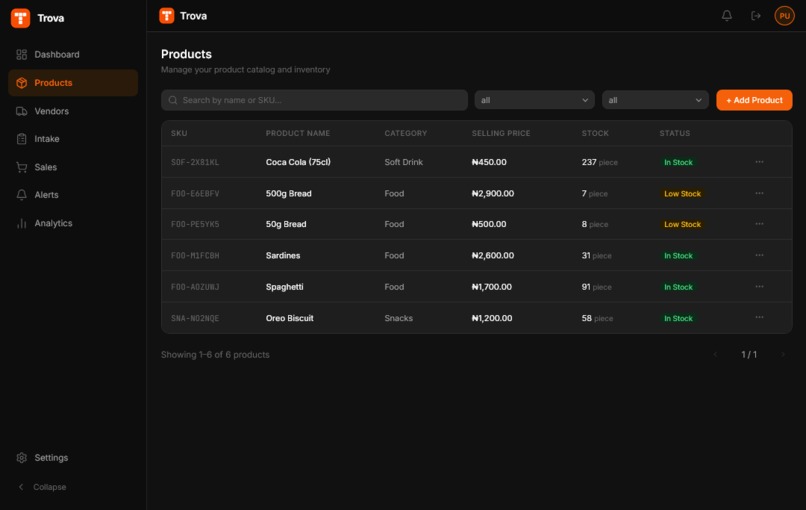Go to next page arrow
806x510 pixels.
[783, 354]
